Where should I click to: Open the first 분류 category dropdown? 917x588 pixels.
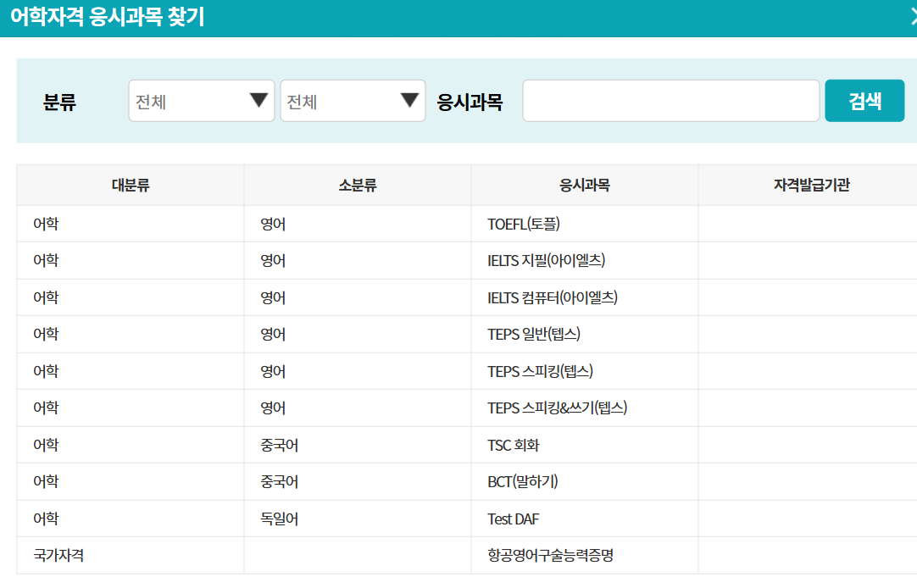[x=201, y=100]
